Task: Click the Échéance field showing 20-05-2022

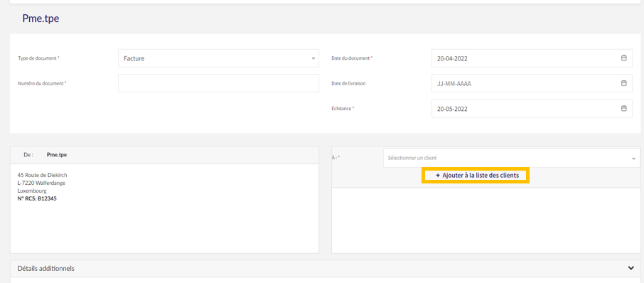Action: click(x=532, y=109)
